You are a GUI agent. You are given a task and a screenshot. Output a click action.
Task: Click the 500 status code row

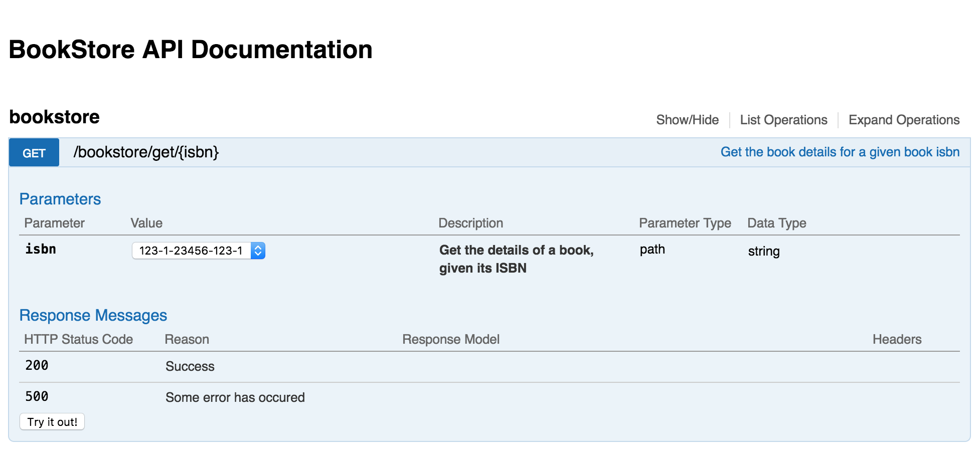[x=489, y=397]
